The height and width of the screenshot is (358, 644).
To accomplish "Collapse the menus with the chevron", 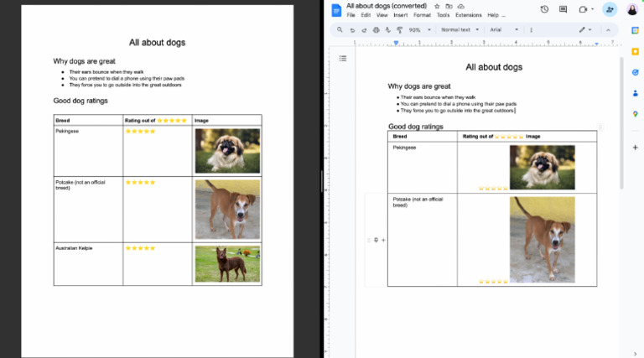I will [x=608, y=30].
